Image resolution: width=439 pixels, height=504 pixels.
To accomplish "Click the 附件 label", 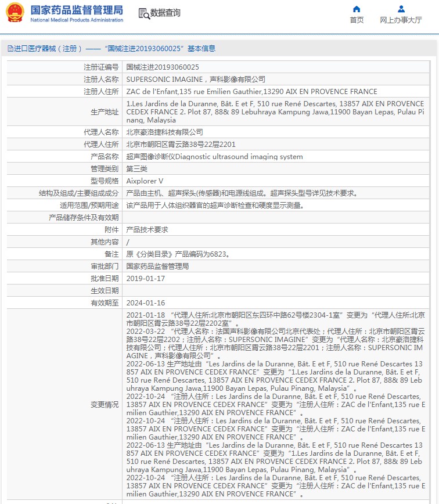I will pos(112,230).
